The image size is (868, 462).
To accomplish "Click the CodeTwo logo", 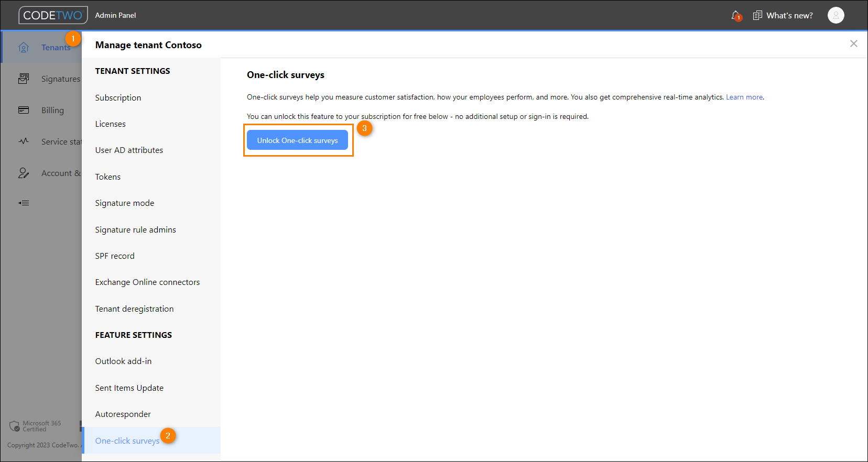I will (53, 15).
